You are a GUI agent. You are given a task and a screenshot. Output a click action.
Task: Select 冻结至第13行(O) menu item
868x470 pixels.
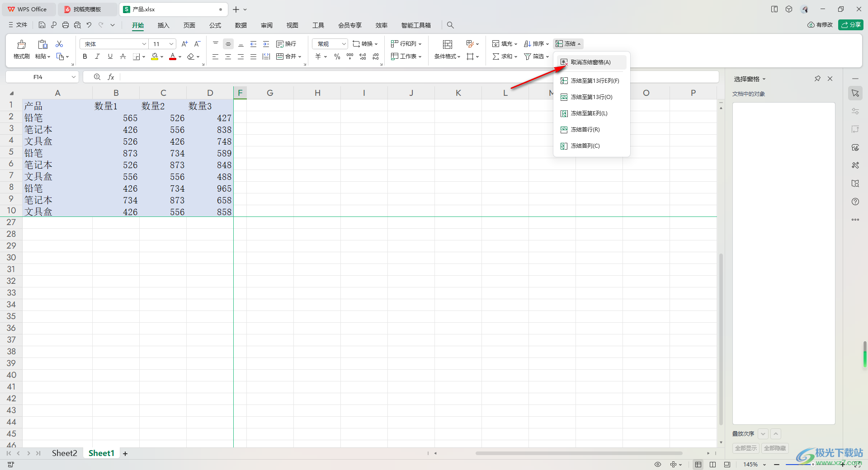pyautogui.click(x=591, y=97)
